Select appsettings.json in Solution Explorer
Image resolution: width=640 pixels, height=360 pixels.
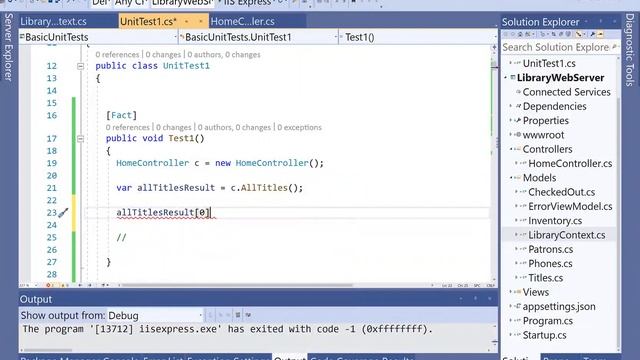[x=559, y=306]
